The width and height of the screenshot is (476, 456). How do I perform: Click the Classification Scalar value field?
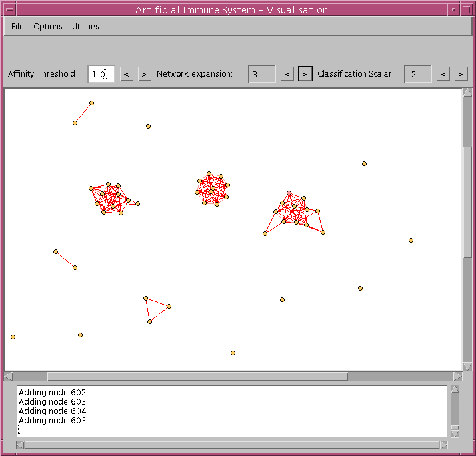click(418, 74)
